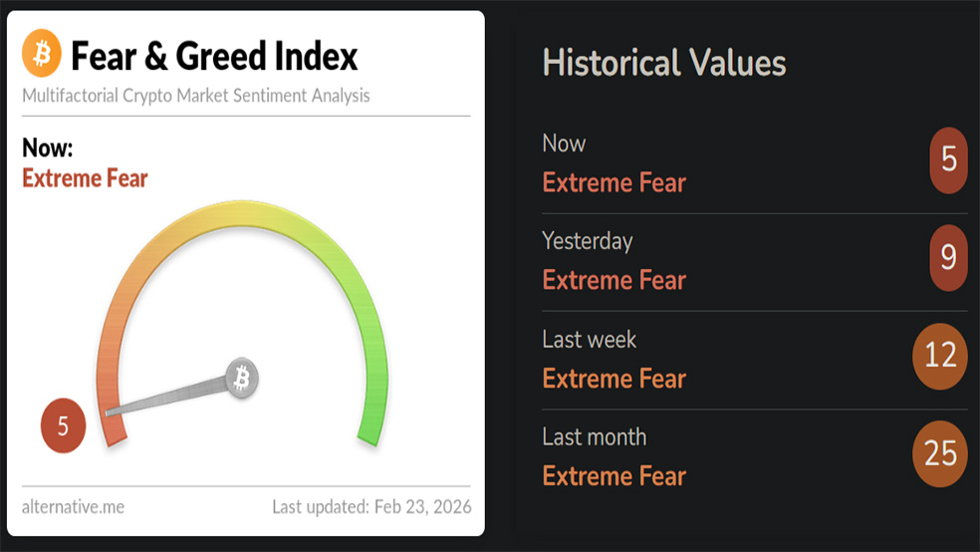Open the alternative.me source link
This screenshot has height=552, width=980.
(73, 506)
